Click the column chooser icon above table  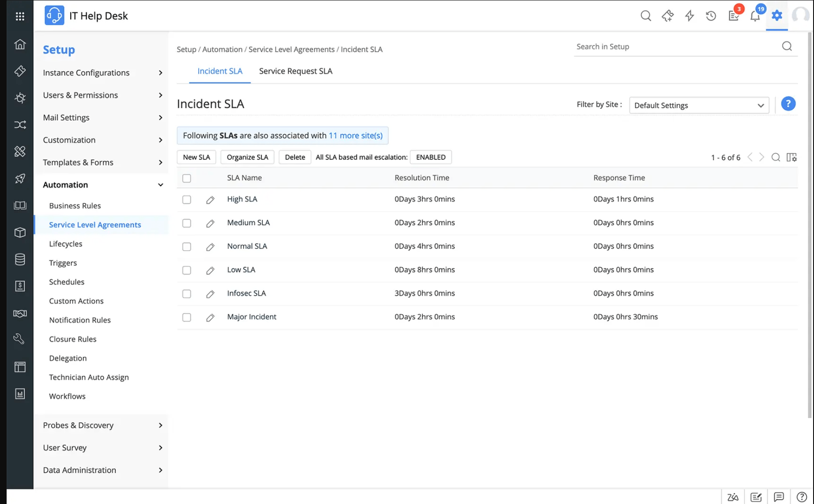coord(791,157)
